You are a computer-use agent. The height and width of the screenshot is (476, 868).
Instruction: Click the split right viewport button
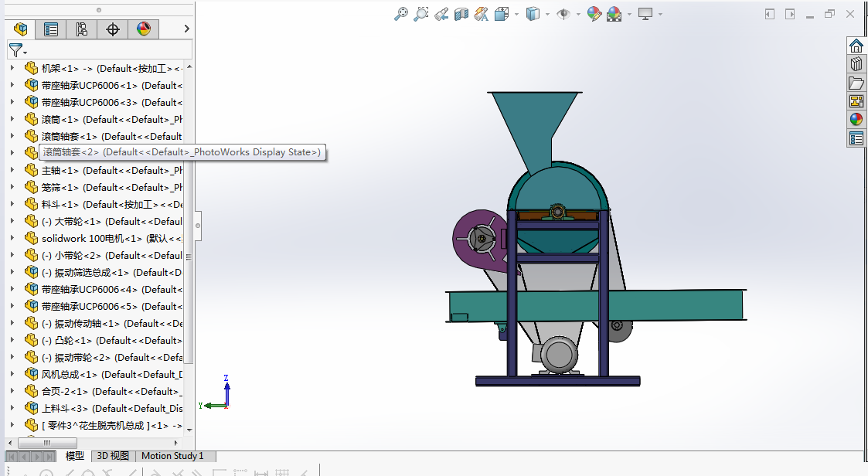pyautogui.click(x=790, y=15)
